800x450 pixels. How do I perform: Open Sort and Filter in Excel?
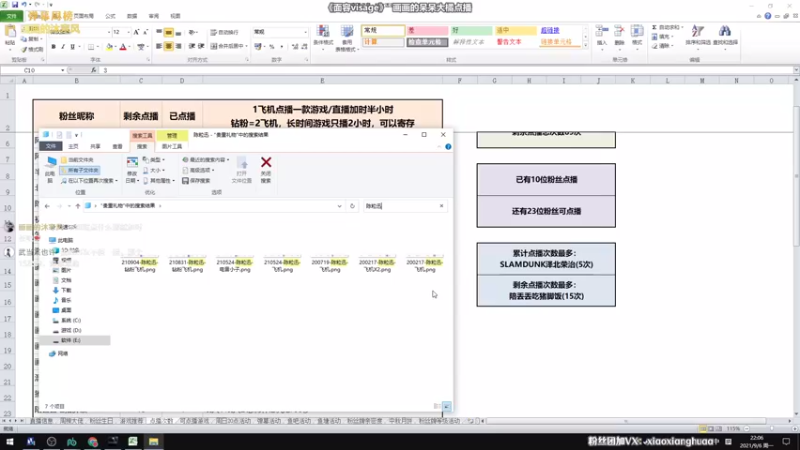coord(697,35)
